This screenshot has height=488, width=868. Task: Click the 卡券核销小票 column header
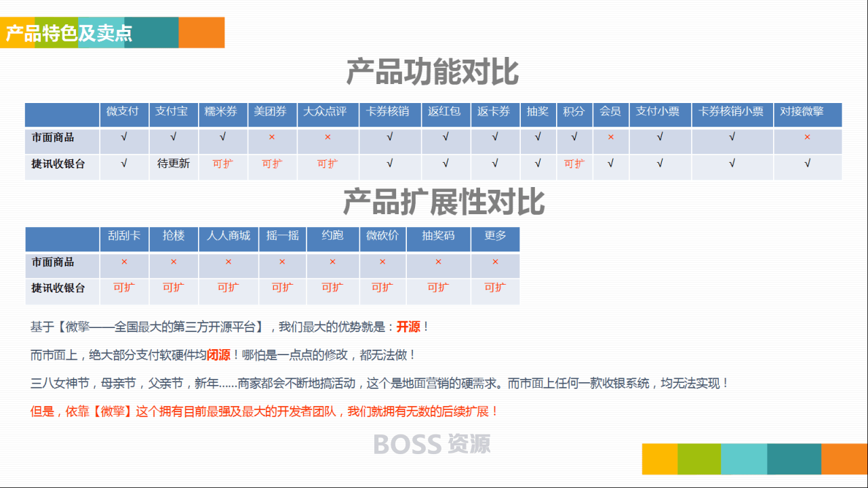click(732, 115)
